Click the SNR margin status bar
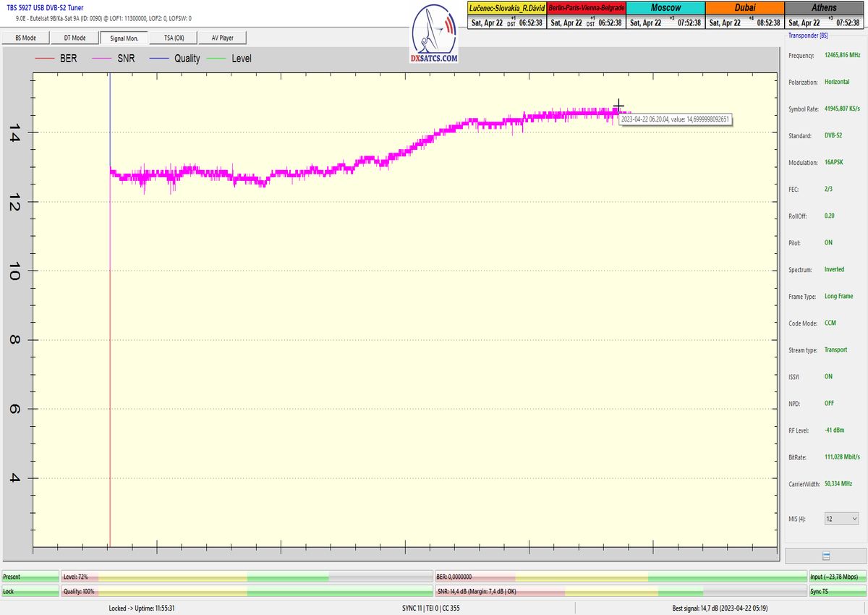Screen dimensions: 868x615 [x=620, y=591]
